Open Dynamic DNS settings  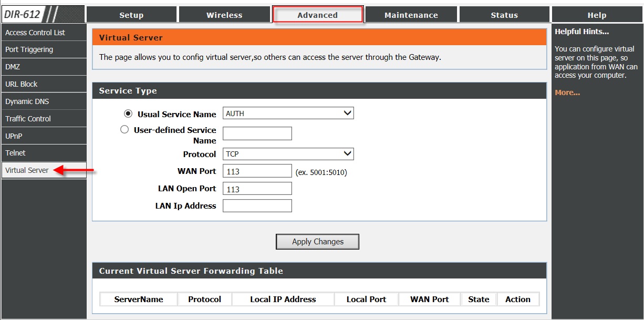point(44,101)
